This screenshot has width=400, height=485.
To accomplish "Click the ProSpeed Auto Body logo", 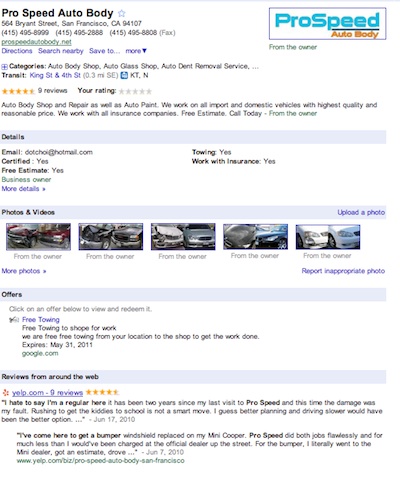I will pos(327,24).
